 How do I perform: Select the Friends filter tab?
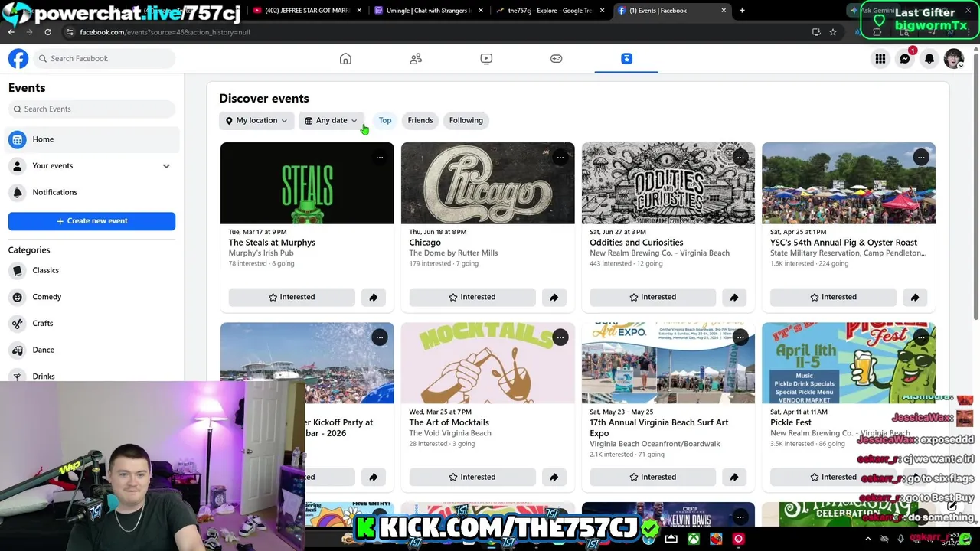(420, 120)
